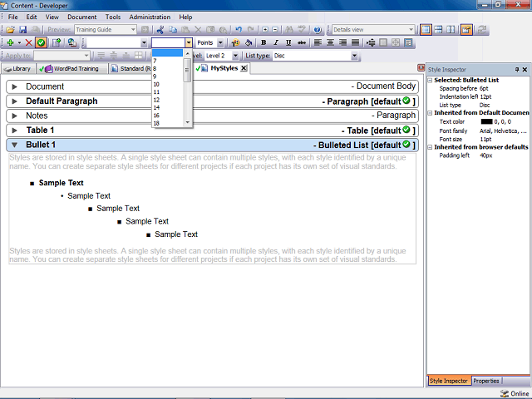Open the Document menu
This screenshot has width=532, height=399.
81,17
